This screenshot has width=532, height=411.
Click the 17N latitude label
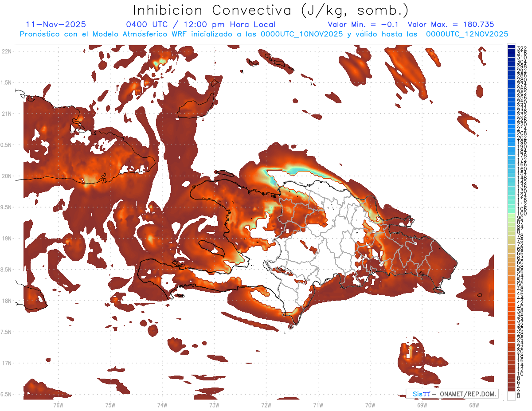coord(7,363)
